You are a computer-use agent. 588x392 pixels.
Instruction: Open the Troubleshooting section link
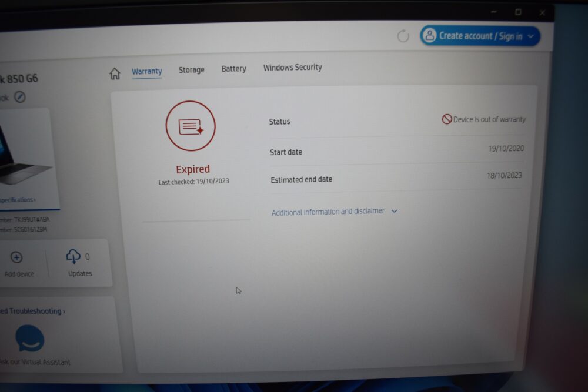pos(32,311)
